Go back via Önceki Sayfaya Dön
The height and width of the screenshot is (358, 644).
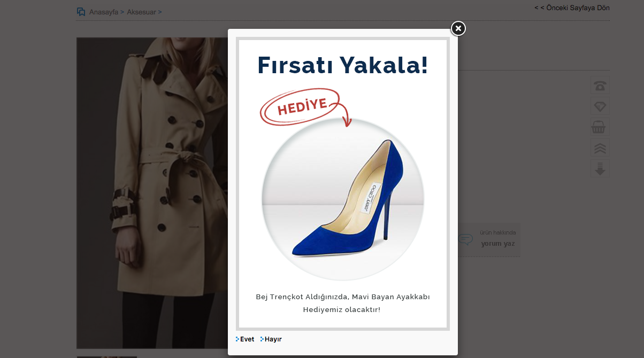click(572, 8)
